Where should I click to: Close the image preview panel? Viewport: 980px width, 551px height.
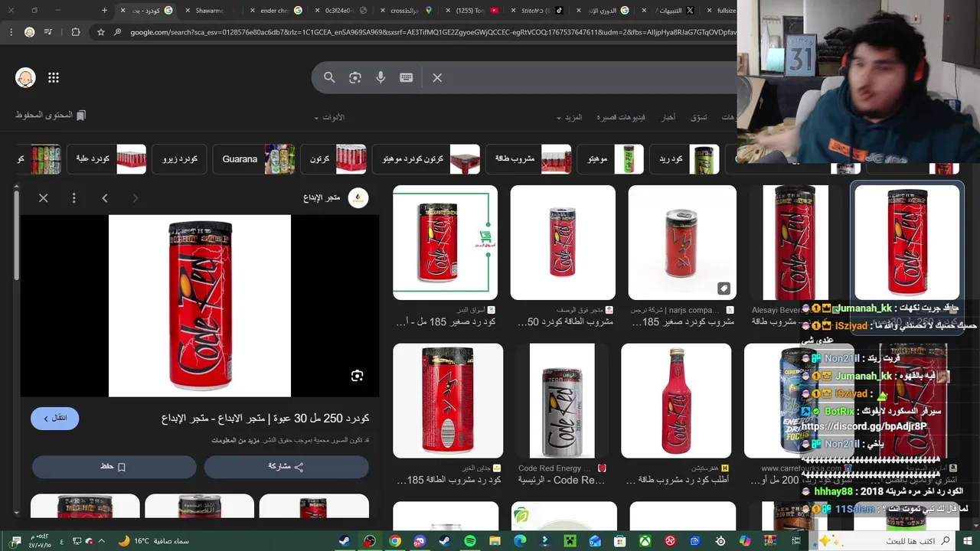[x=44, y=198]
